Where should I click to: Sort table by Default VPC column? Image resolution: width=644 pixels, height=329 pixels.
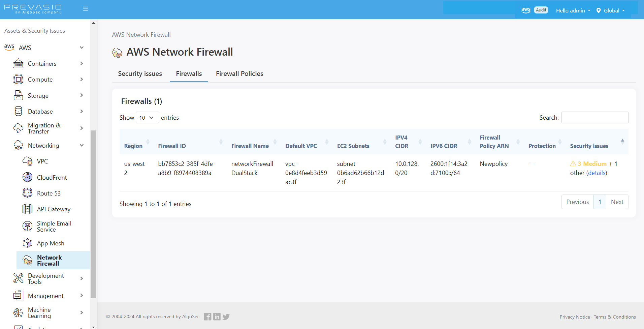pos(307,142)
